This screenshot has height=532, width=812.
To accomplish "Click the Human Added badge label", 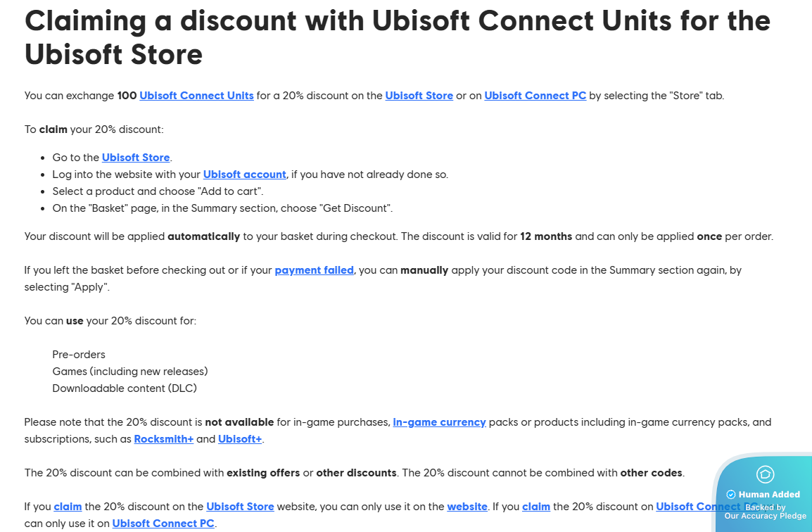I will click(769, 495).
